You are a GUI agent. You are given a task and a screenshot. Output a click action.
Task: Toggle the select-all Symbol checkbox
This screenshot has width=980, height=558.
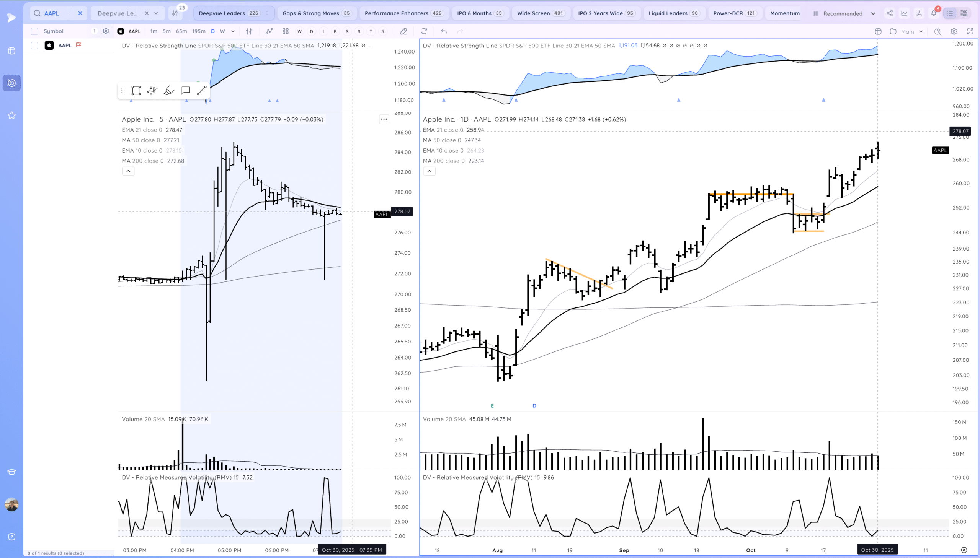34,31
